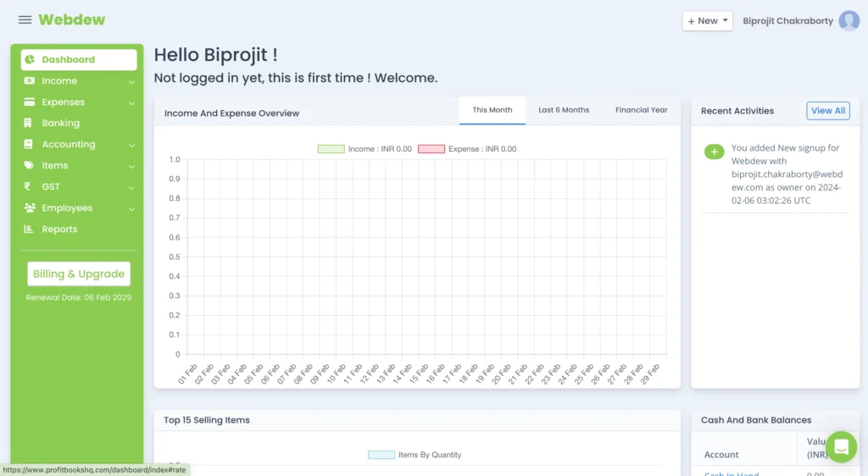Click the Items tag icon
Screen dimensions: 868x476
click(29, 165)
